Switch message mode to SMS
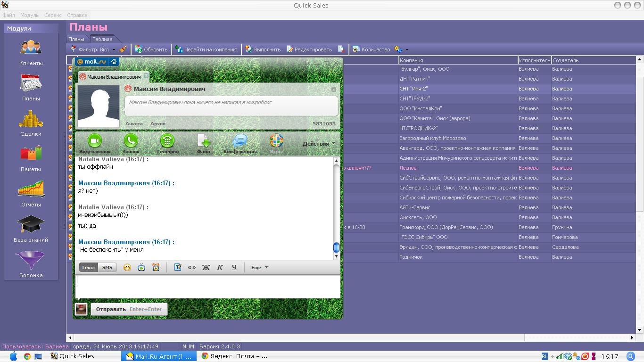This screenshot has height=362, width=644. tap(107, 267)
